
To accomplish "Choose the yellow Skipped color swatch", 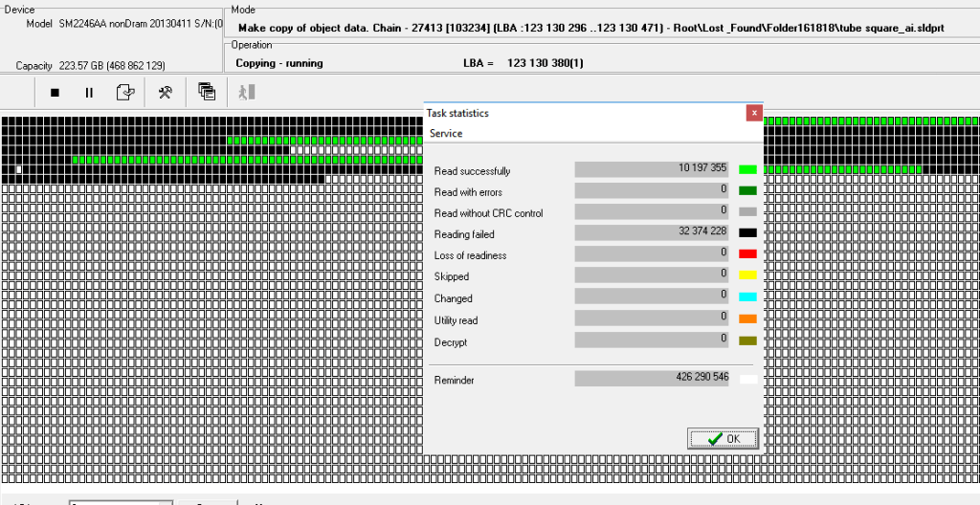I will (x=747, y=275).
